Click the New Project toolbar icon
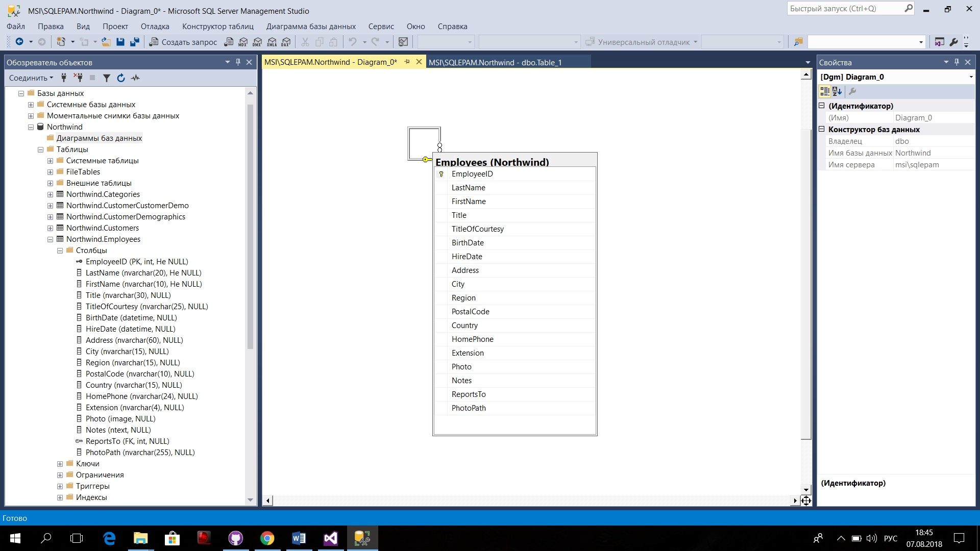Screen dimensions: 980x551 point(61,42)
